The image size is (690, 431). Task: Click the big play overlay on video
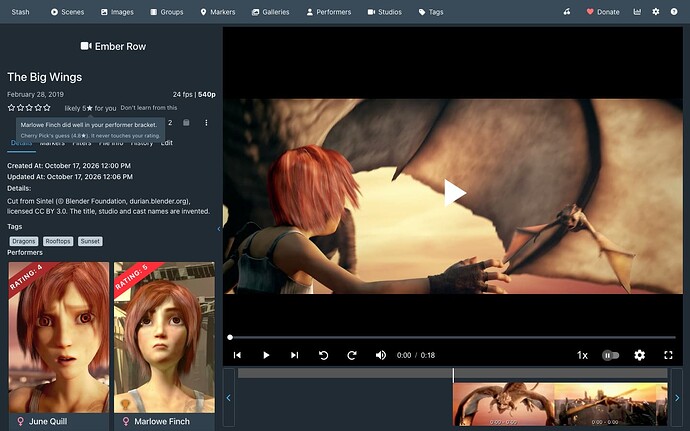(x=455, y=193)
